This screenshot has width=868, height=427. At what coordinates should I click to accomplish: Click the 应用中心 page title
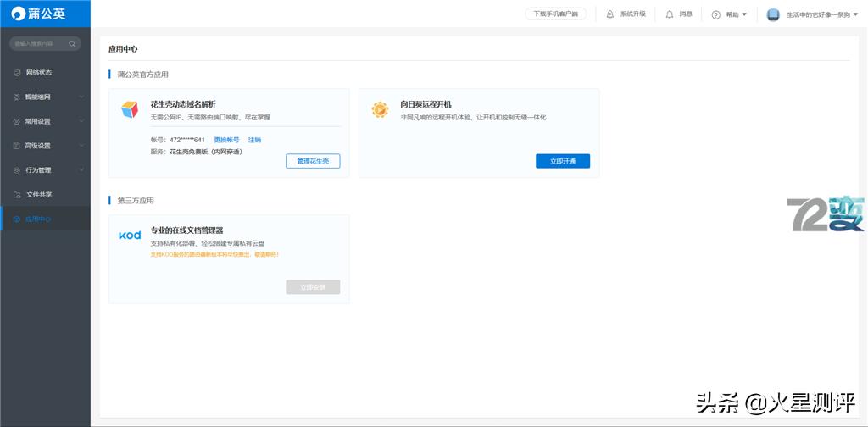click(x=123, y=49)
